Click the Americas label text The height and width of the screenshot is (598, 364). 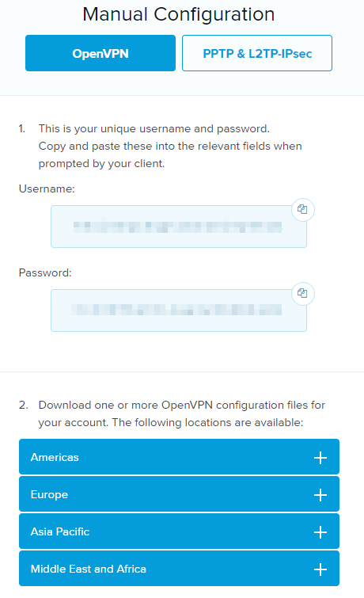pos(55,457)
